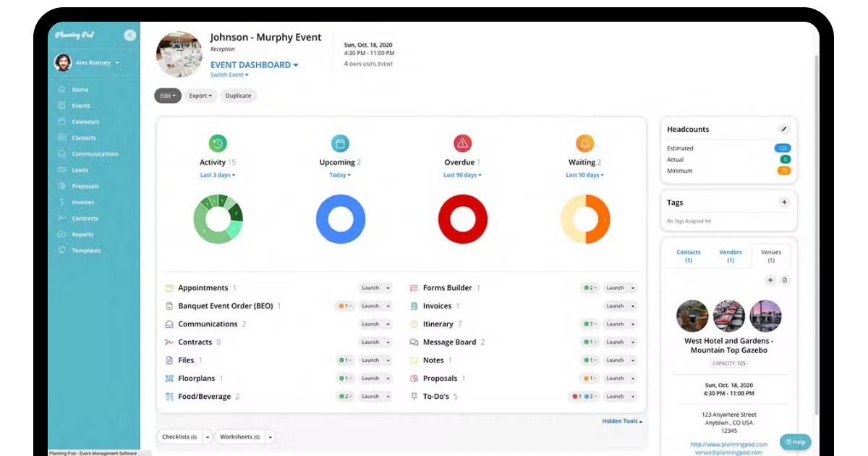Click the green Activity donut chart

pyautogui.click(x=218, y=219)
